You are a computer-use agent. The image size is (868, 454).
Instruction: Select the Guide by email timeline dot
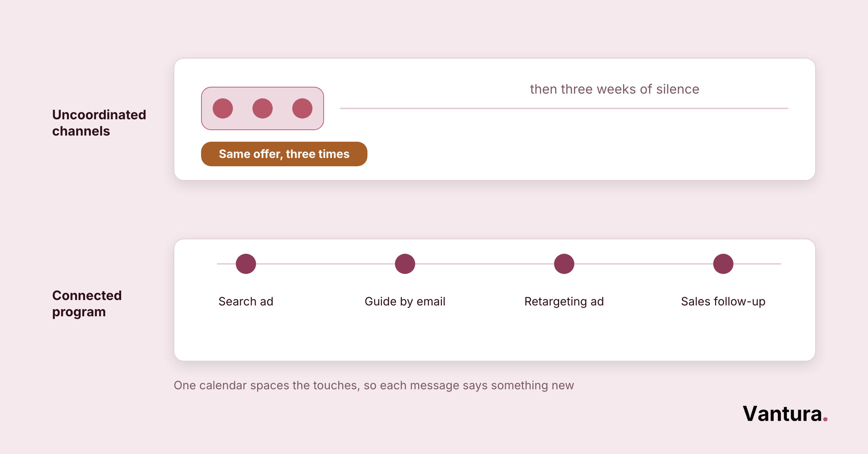click(x=405, y=264)
